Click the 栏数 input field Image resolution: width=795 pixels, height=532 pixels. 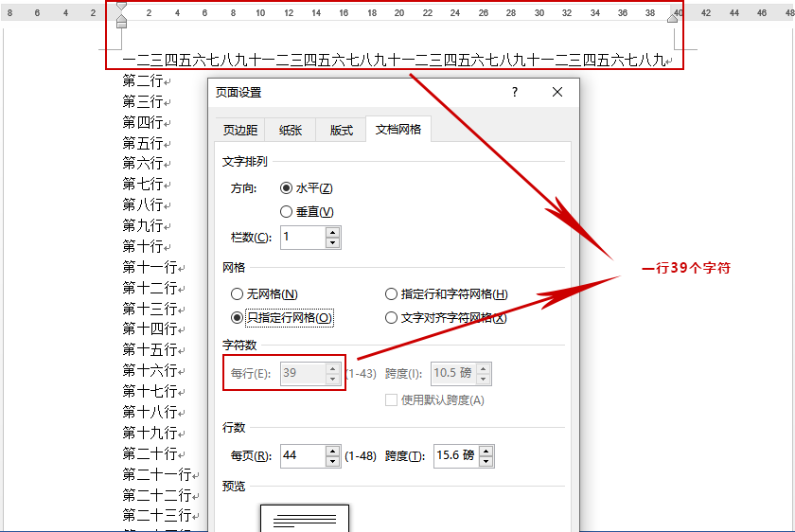[x=303, y=238]
